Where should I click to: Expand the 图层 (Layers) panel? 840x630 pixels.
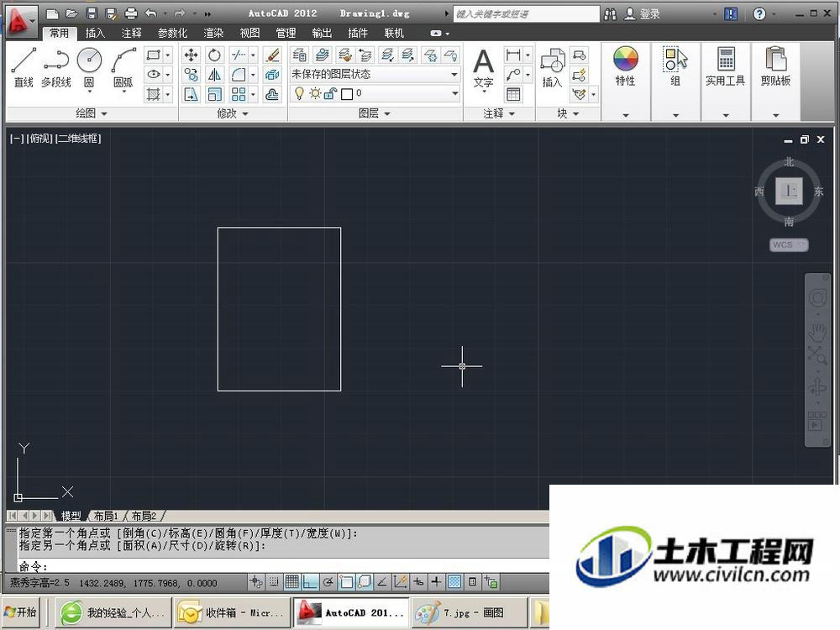[375, 113]
